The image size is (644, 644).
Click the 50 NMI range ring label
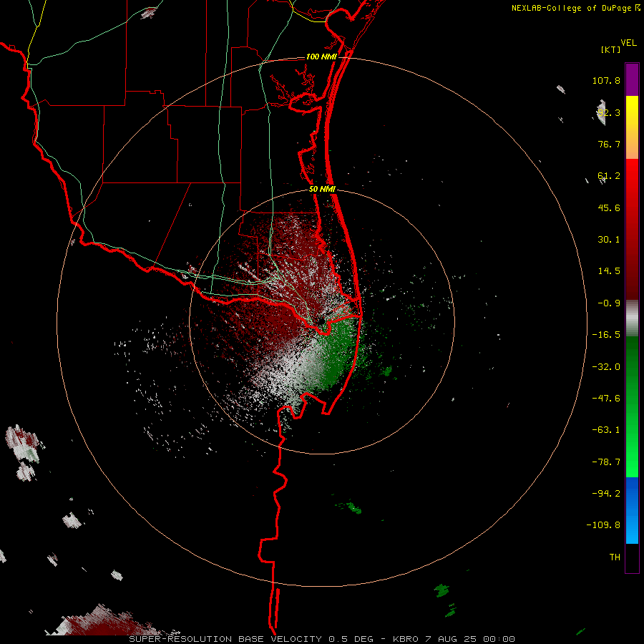pyautogui.click(x=322, y=190)
